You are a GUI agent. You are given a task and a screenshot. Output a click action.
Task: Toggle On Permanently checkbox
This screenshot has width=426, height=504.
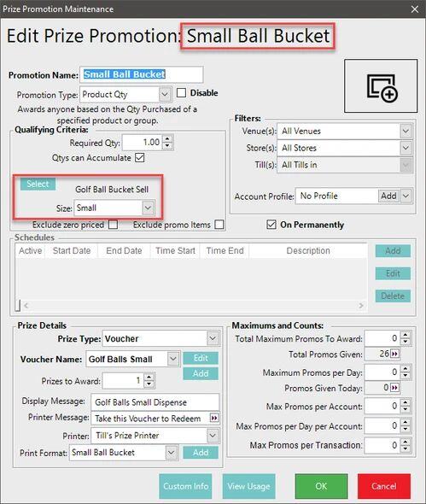(271, 225)
